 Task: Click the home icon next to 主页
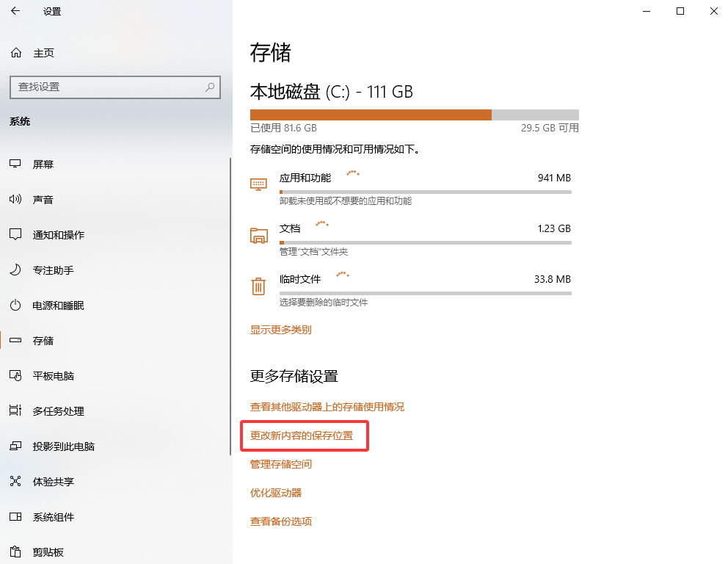tap(15, 54)
